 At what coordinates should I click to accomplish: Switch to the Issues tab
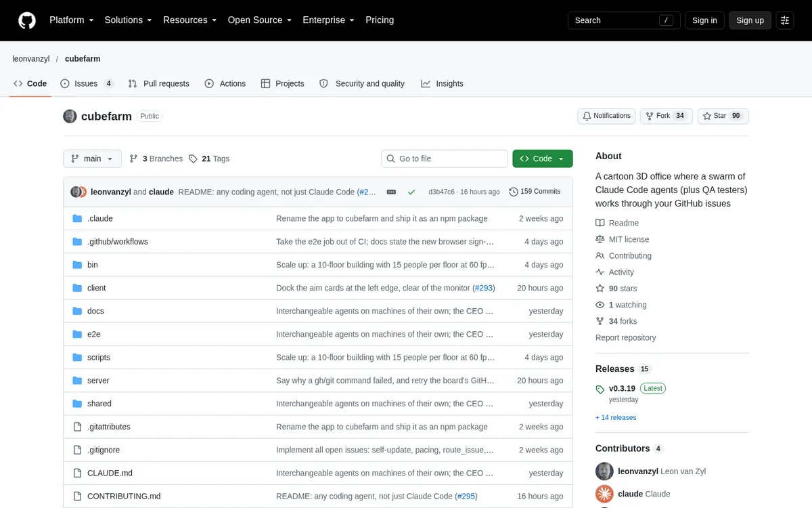tap(87, 84)
